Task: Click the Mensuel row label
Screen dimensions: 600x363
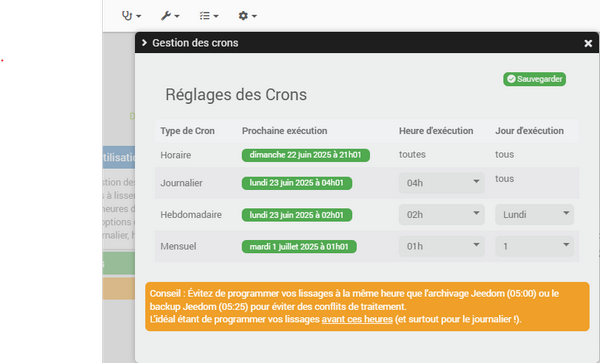Action: tap(178, 246)
